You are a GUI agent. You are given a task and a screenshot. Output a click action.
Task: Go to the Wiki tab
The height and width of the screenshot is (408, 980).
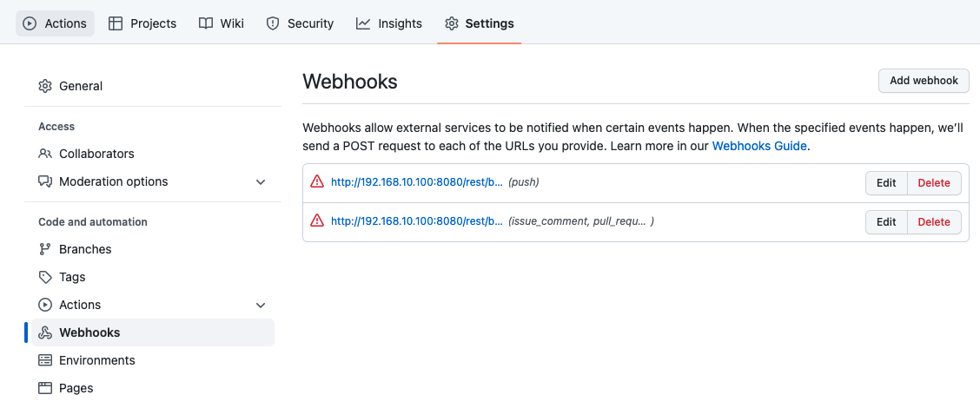coord(222,23)
